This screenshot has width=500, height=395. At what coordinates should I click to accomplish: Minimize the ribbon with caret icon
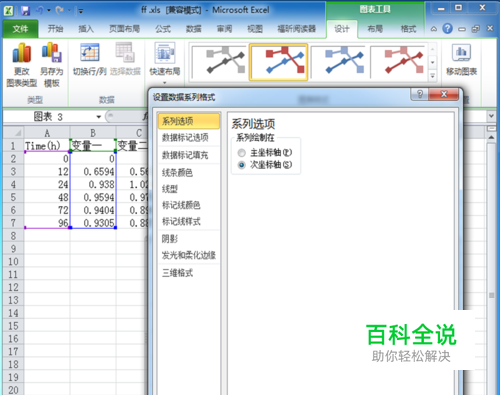(434, 29)
